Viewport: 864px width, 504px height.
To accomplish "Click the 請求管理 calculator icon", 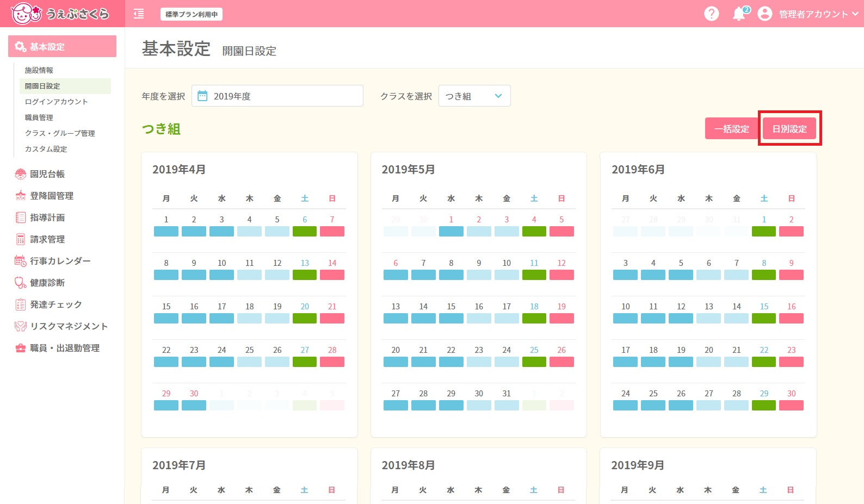I will tap(21, 239).
